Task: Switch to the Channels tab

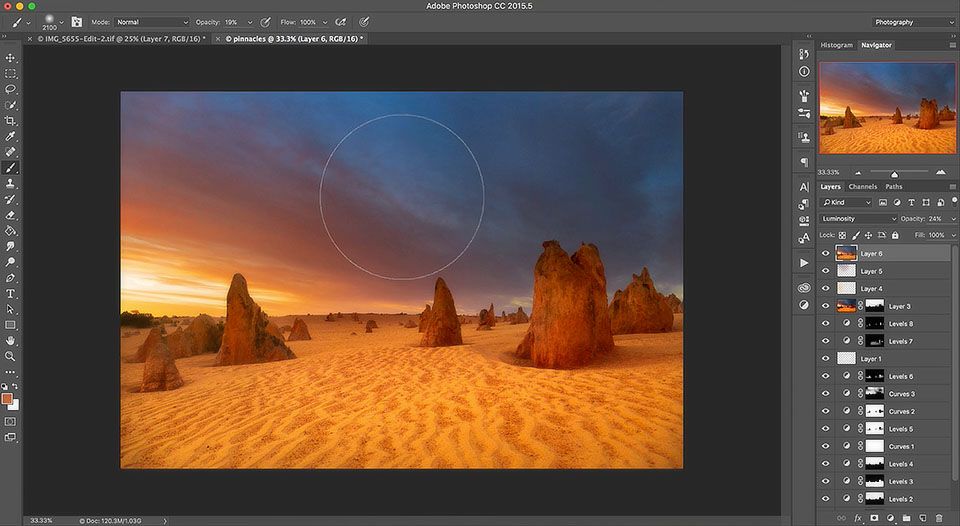Action: [862, 187]
